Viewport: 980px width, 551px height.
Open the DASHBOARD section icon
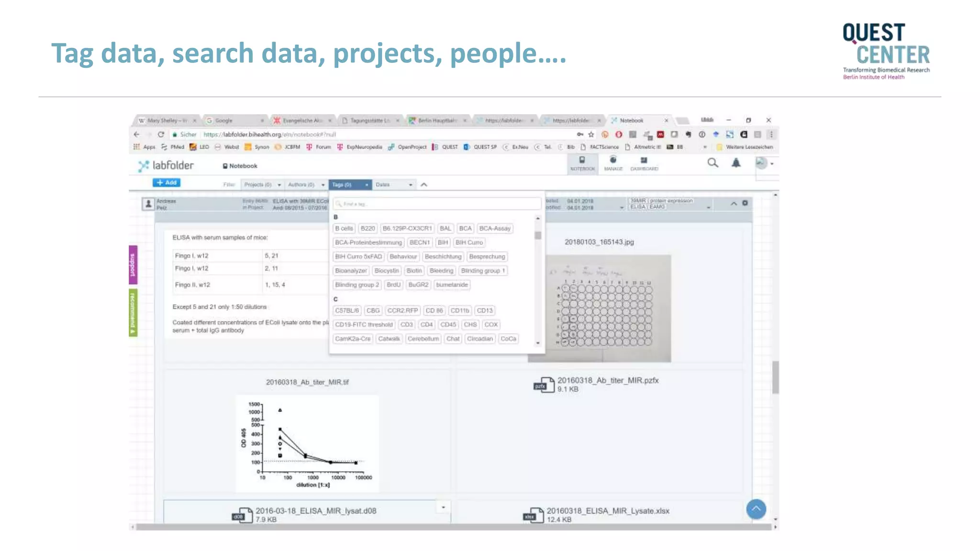tap(644, 163)
